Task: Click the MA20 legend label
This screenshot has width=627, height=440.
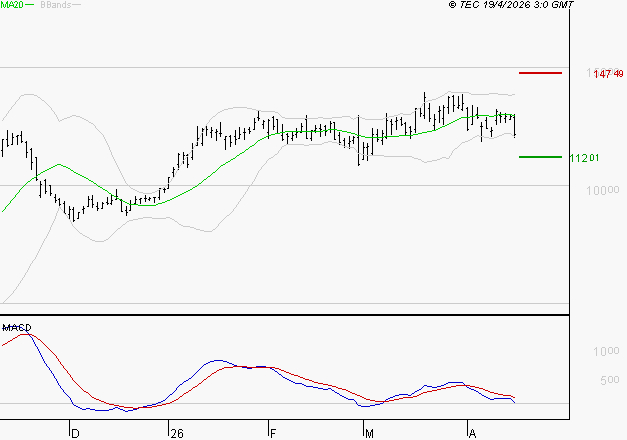Action: [12, 5]
